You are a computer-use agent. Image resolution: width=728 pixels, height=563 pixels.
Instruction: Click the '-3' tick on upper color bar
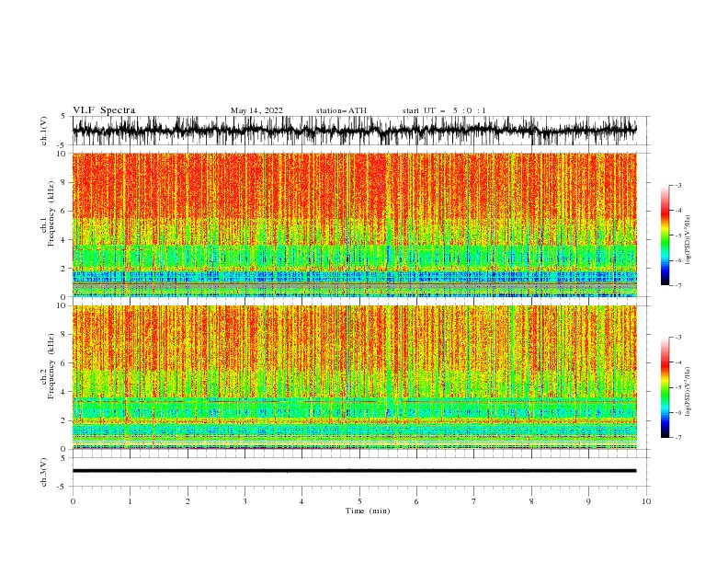677,185
